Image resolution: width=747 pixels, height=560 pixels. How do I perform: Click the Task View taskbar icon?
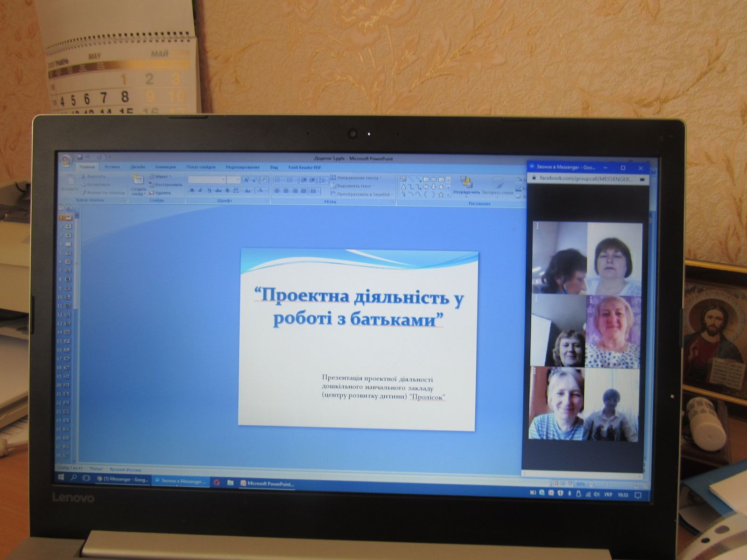(x=86, y=478)
